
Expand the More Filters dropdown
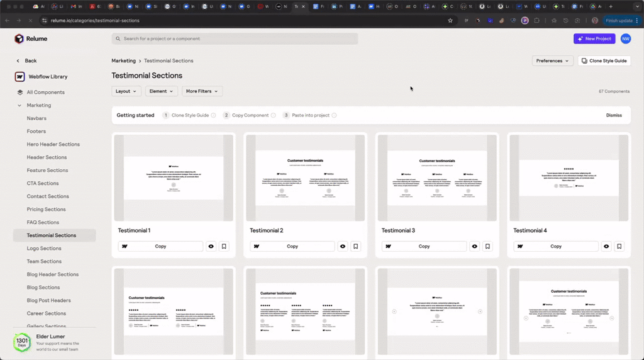[202, 91]
